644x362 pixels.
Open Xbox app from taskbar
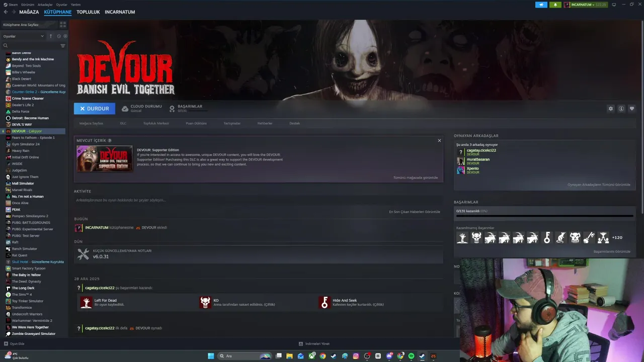coord(311,356)
